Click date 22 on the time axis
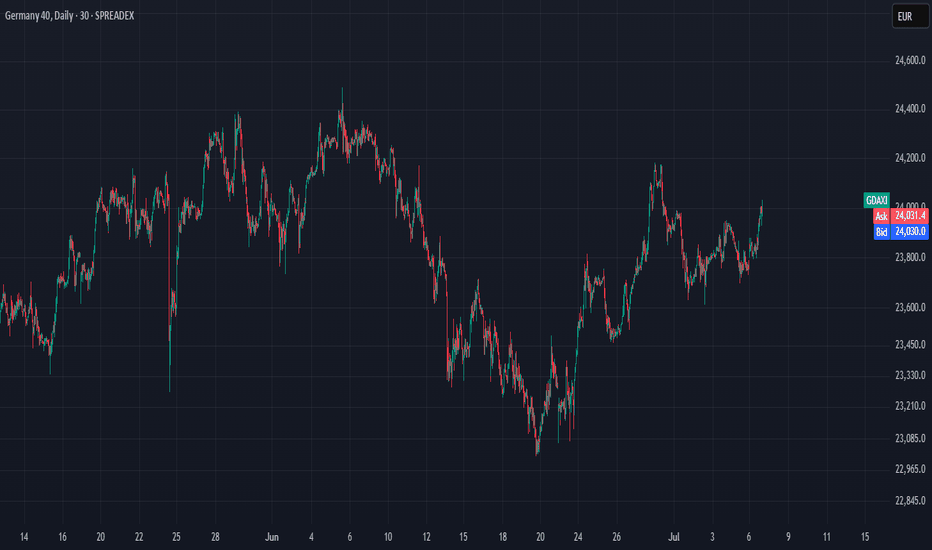The height and width of the screenshot is (550, 932). 138,537
